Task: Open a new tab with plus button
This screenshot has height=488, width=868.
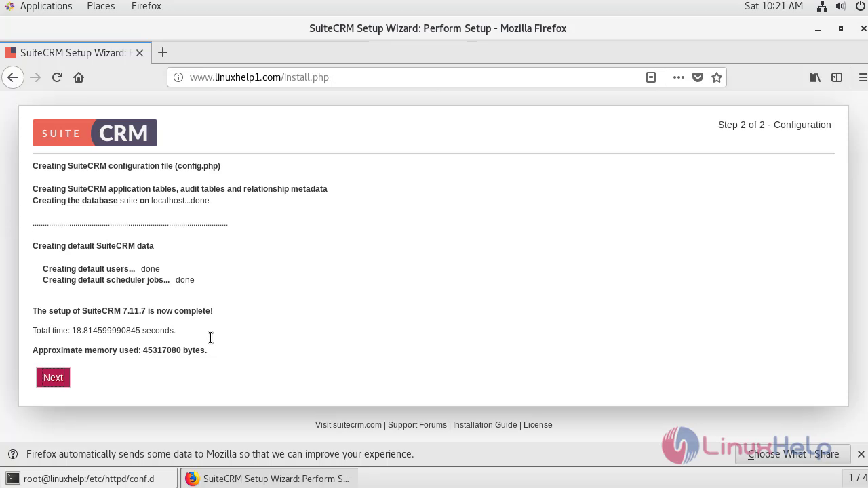Action: (x=162, y=52)
